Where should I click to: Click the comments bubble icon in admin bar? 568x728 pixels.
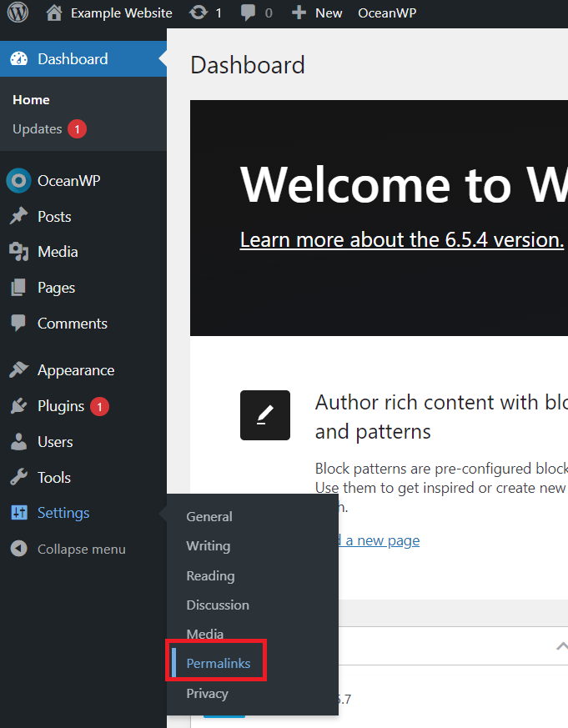coord(248,13)
